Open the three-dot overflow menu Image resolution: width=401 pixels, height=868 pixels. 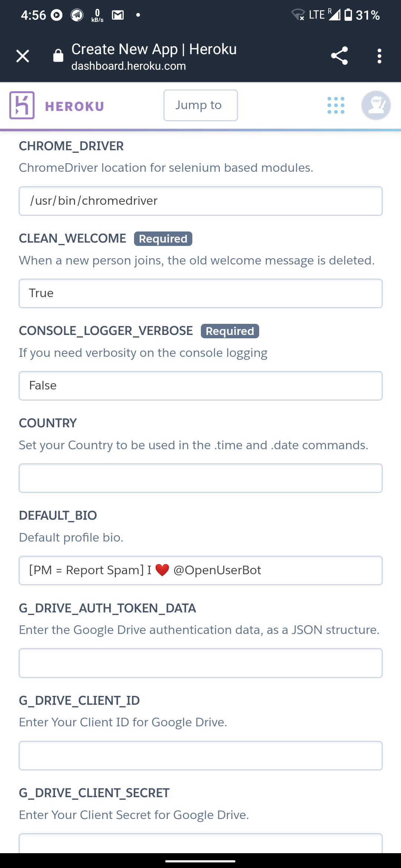pos(379,56)
